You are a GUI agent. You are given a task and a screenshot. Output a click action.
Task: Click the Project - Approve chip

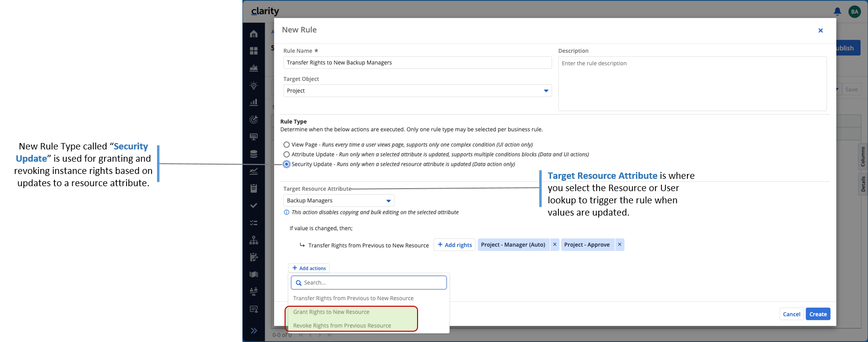coord(587,244)
